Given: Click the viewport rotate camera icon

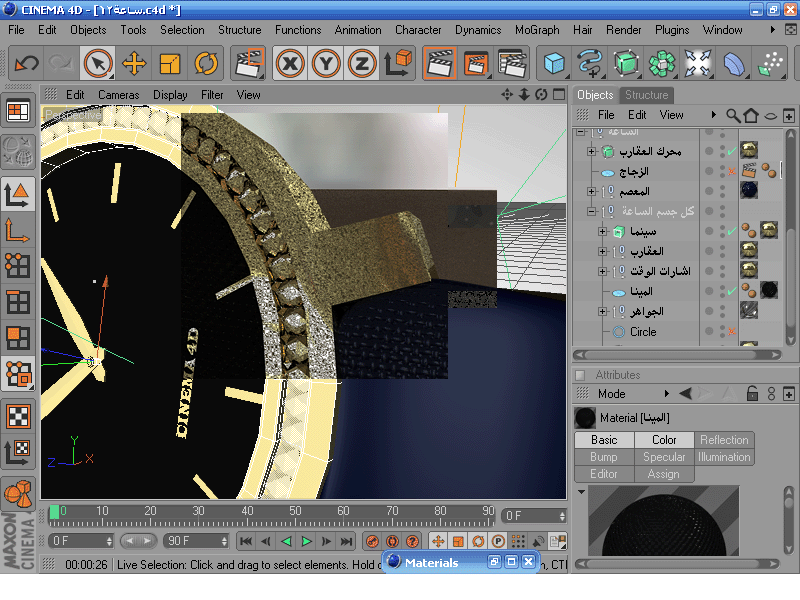Looking at the screenshot, I should point(541,94).
